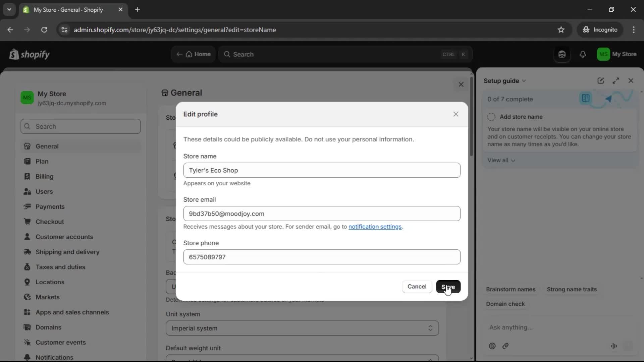The width and height of the screenshot is (644, 362).
Task: Expand Setup guide using diagonal arrows icon
Action: [616, 80]
